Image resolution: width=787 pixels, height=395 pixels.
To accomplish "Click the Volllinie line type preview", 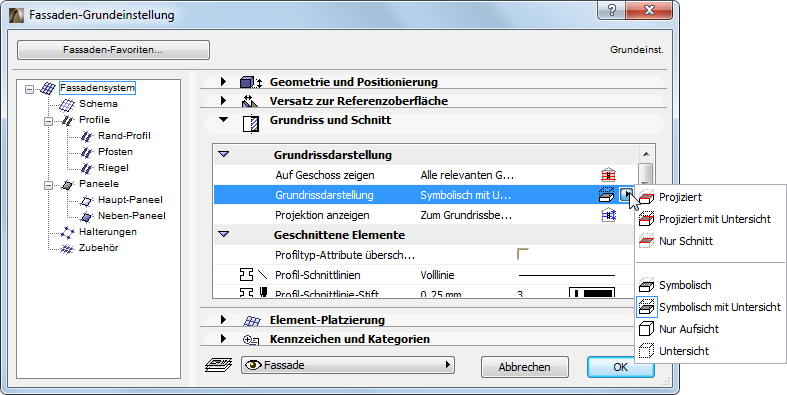I will tap(566, 275).
